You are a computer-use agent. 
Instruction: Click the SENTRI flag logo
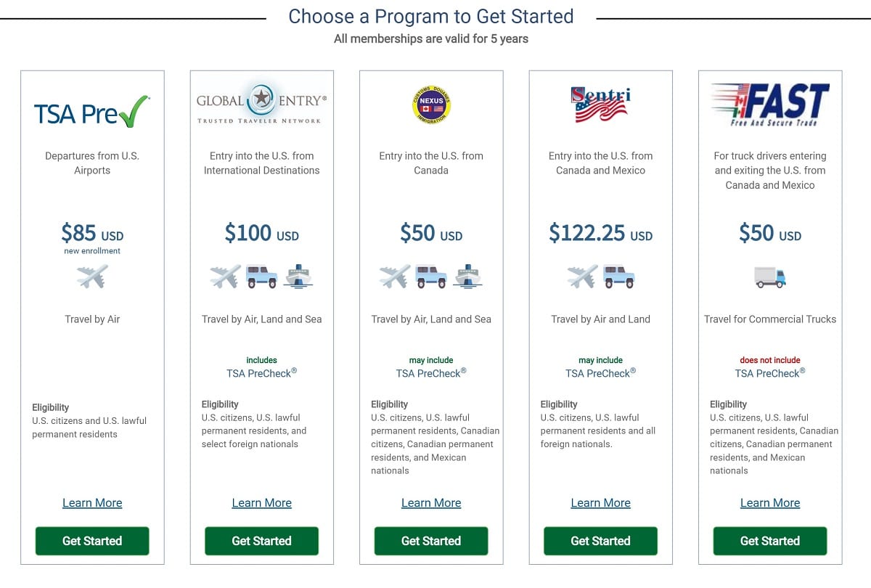coord(600,104)
